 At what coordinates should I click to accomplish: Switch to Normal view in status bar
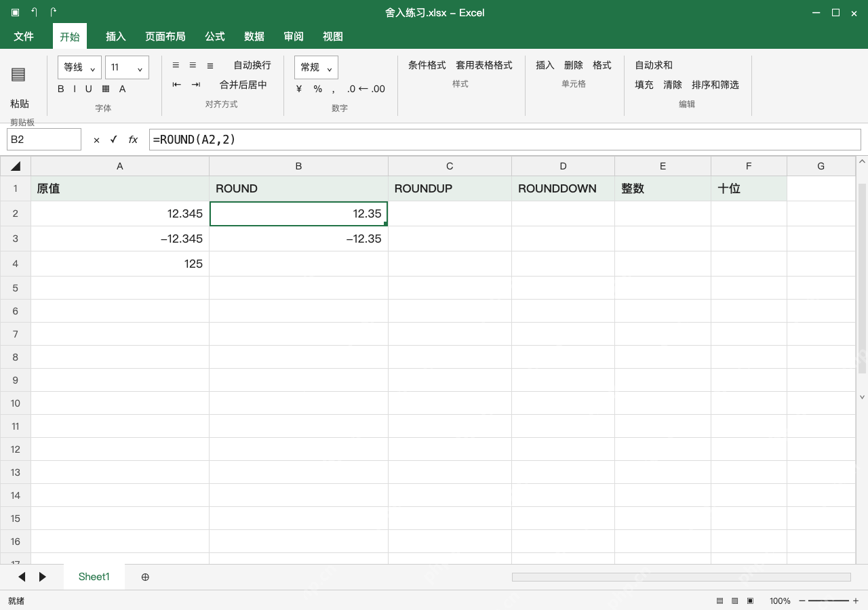pos(719,601)
